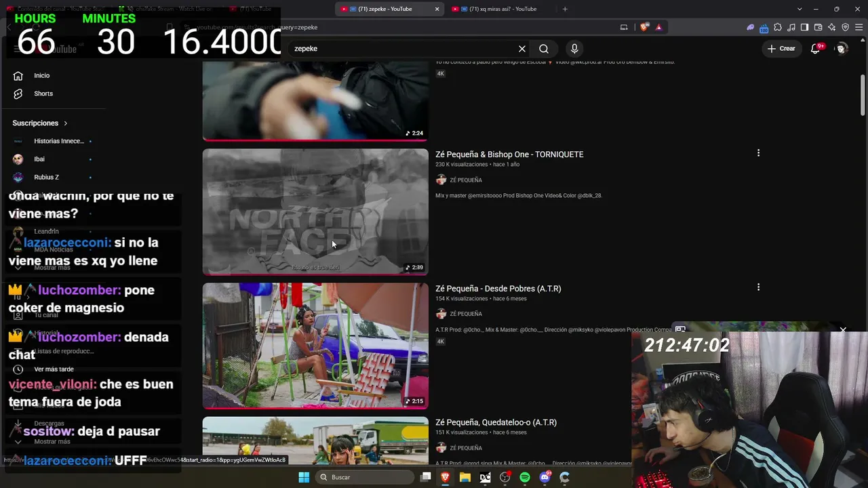Screen dimensions: 868x488
Task: Click the taskbar Buscar search box
Action: 363,477
